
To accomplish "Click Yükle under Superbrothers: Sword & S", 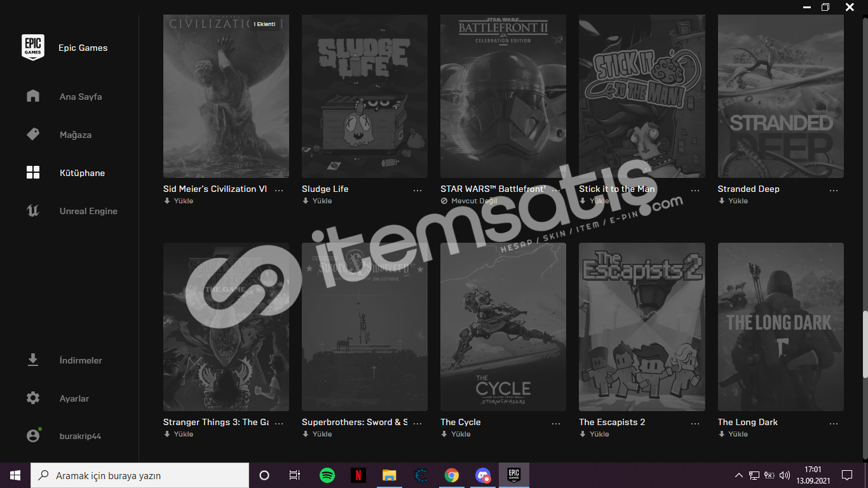I will tap(317, 434).
